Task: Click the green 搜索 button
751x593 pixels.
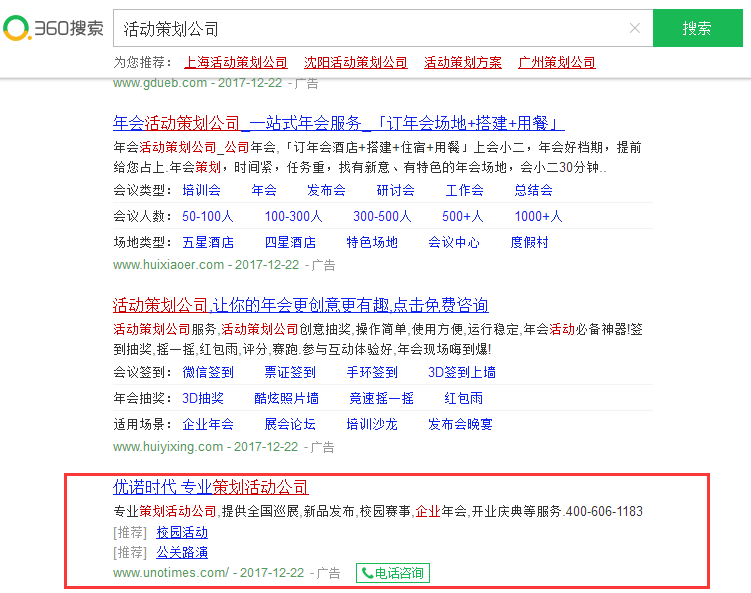Action: coord(697,28)
